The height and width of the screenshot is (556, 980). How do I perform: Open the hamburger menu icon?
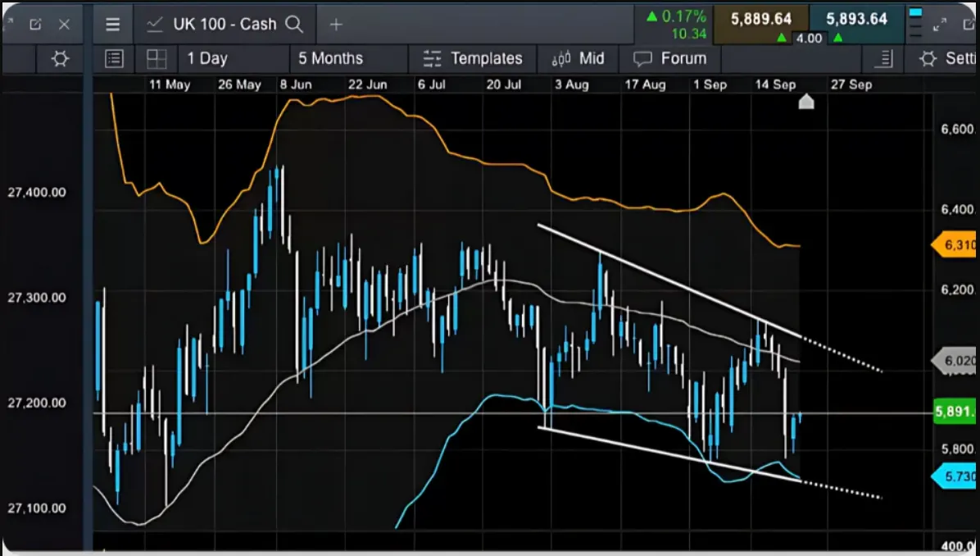pyautogui.click(x=112, y=25)
